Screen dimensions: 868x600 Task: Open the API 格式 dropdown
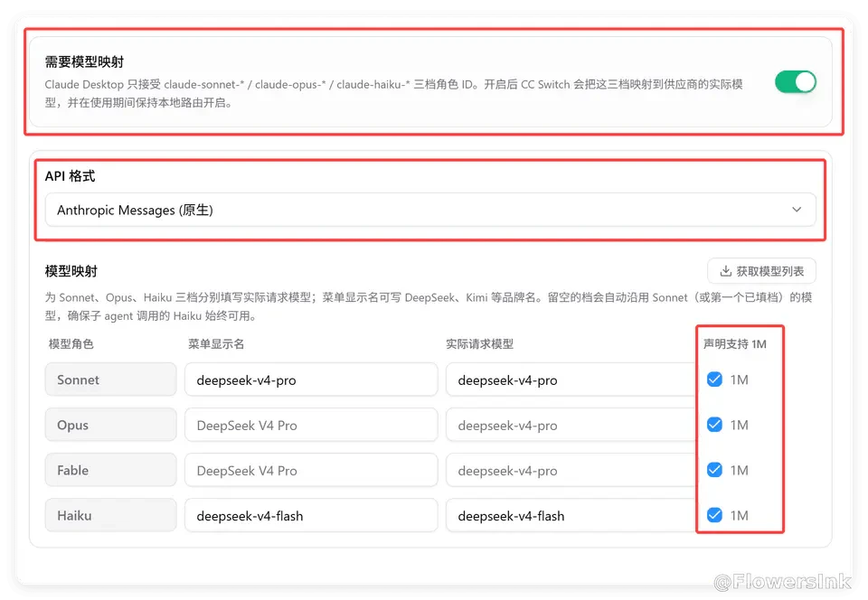coord(430,210)
